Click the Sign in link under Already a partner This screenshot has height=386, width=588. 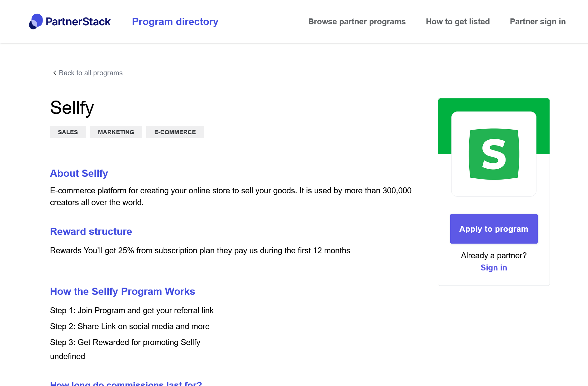pyautogui.click(x=494, y=268)
